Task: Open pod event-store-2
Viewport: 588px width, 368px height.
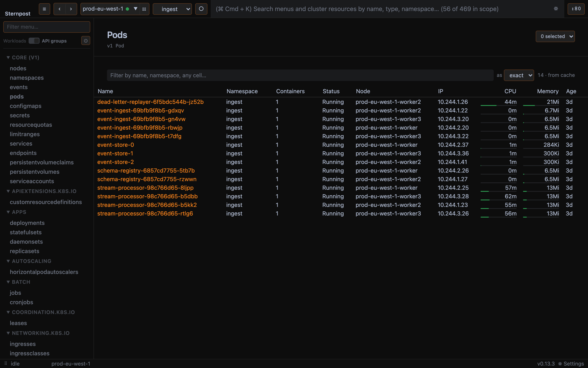Action: click(x=115, y=162)
